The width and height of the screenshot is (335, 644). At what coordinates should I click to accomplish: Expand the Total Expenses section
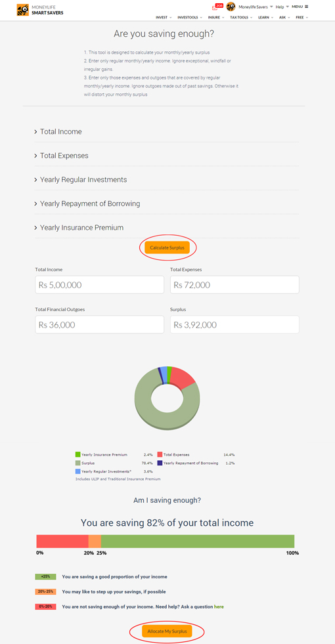167,156
